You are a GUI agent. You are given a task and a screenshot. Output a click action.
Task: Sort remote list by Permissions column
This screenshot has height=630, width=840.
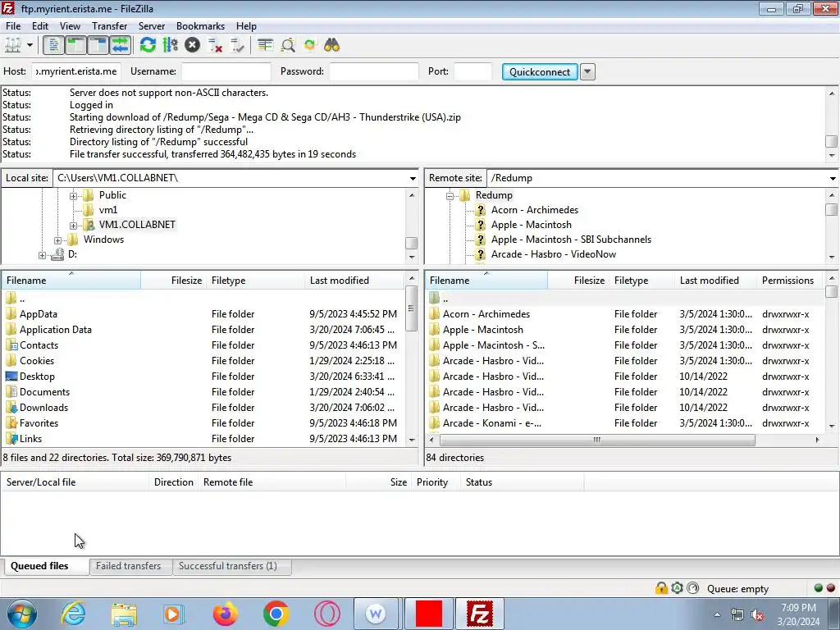click(x=787, y=281)
